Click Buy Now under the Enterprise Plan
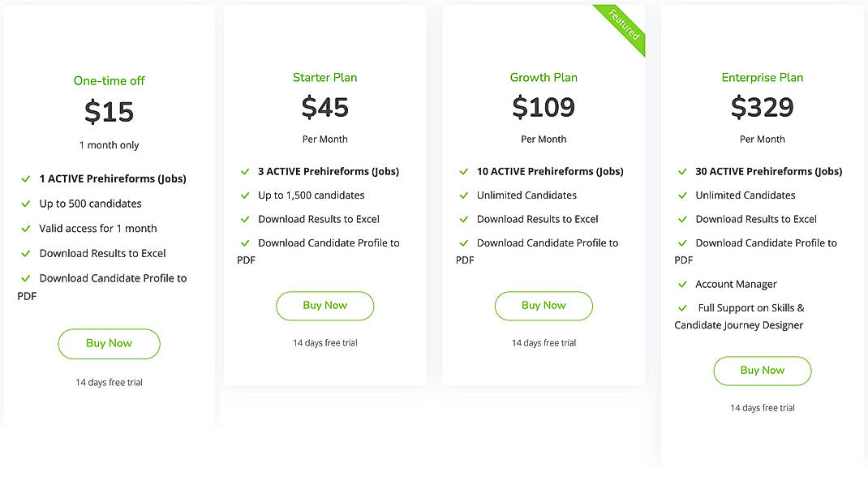 coord(762,371)
